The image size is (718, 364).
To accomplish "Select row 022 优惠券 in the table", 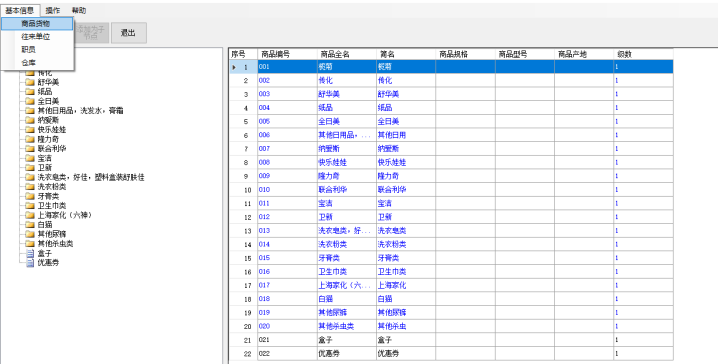I will pyautogui.click(x=451, y=353).
